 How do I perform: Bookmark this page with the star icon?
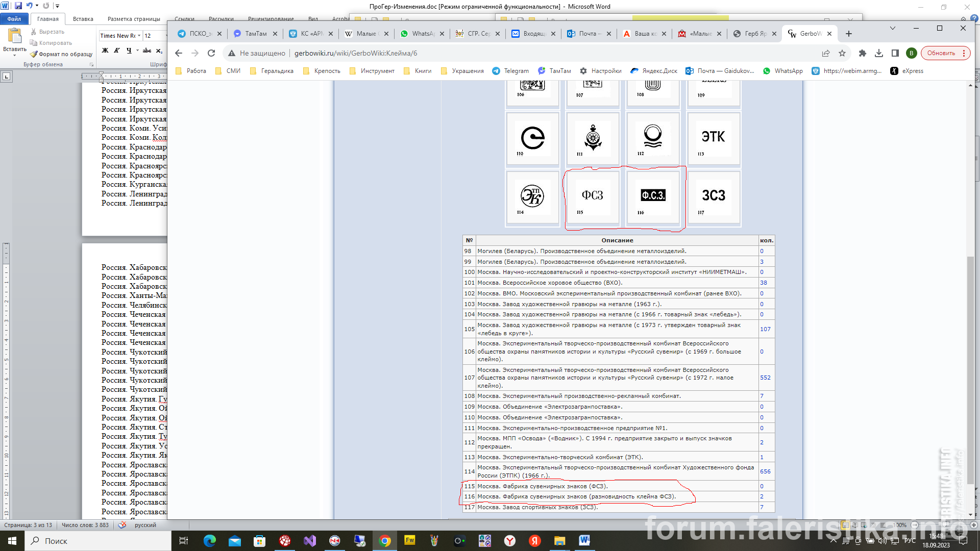pos(842,53)
